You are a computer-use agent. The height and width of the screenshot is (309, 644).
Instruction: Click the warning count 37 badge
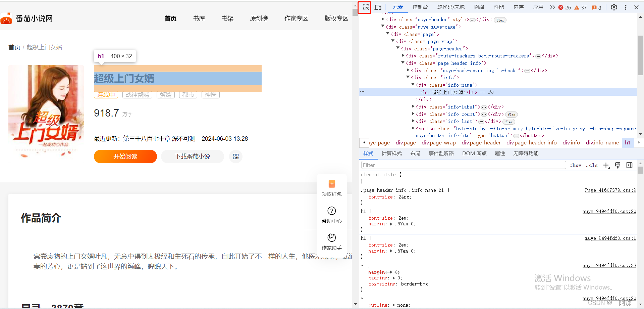tap(580, 7)
